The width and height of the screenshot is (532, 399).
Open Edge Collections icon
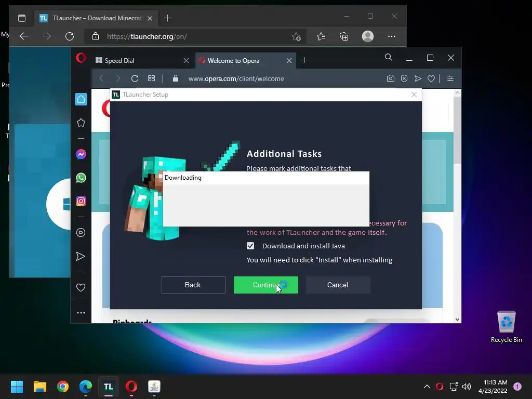click(x=344, y=36)
